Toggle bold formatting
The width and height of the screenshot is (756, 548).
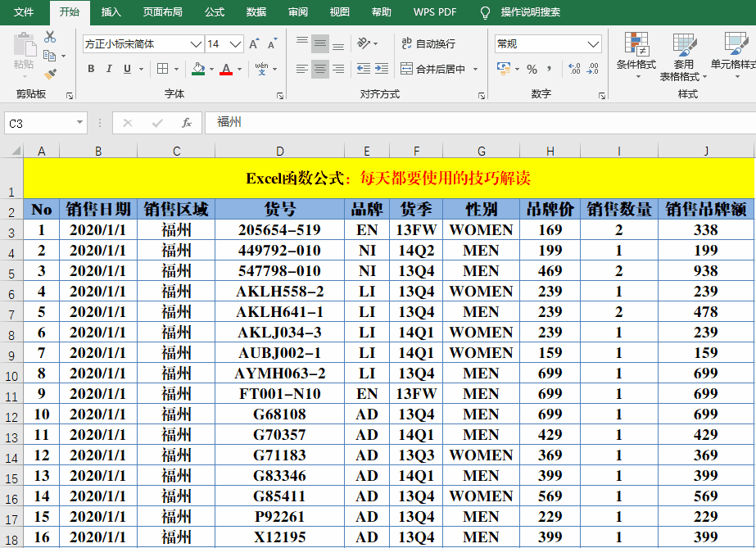91,69
